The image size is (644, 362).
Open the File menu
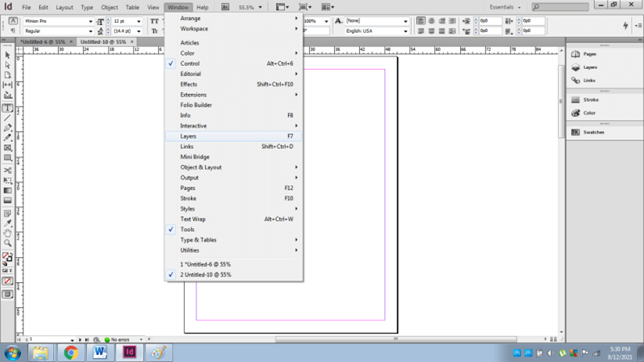(x=27, y=7)
